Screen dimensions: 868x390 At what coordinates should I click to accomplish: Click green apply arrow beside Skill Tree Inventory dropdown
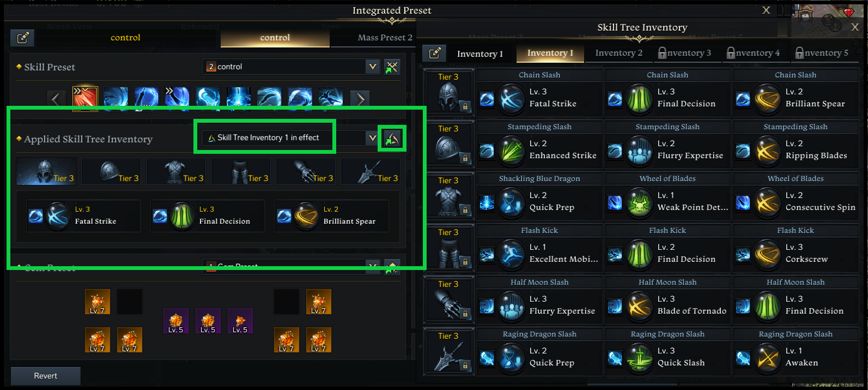[392, 137]
